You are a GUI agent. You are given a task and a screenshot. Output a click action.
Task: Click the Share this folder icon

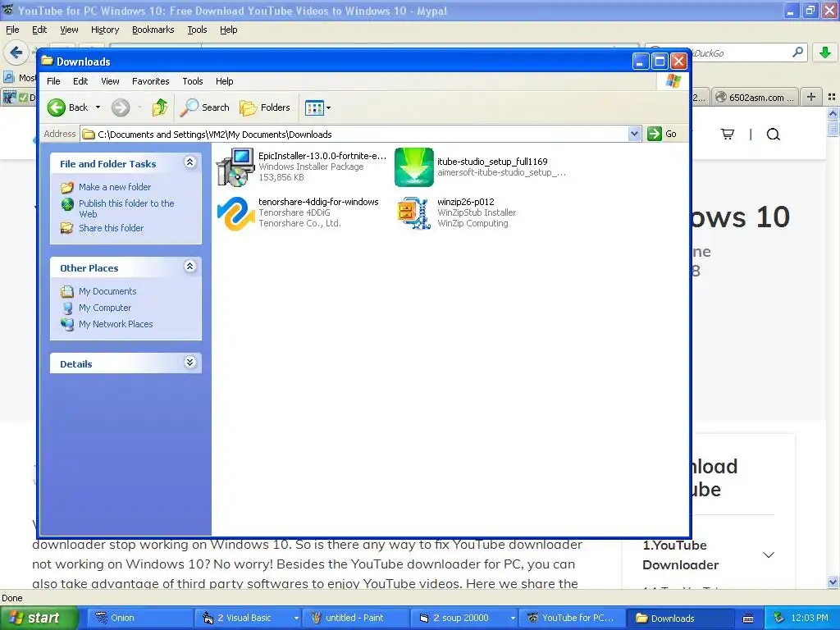pos(67,228)
